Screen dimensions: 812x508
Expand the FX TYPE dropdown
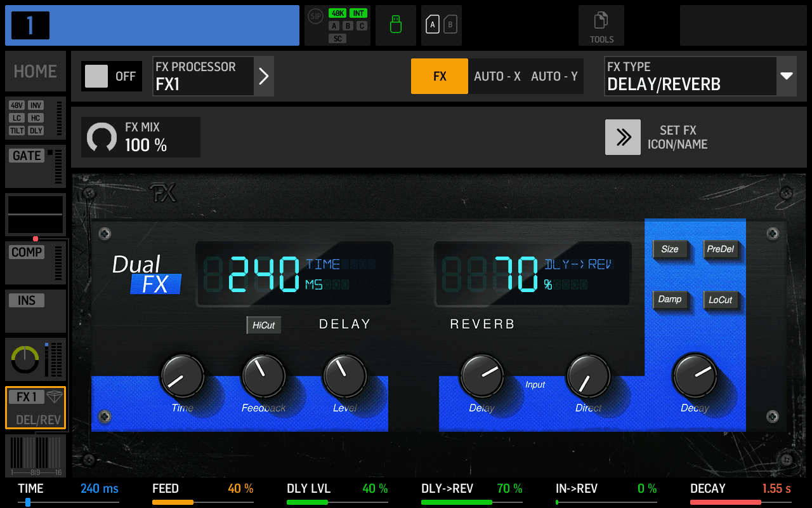[x=786, y=76]
